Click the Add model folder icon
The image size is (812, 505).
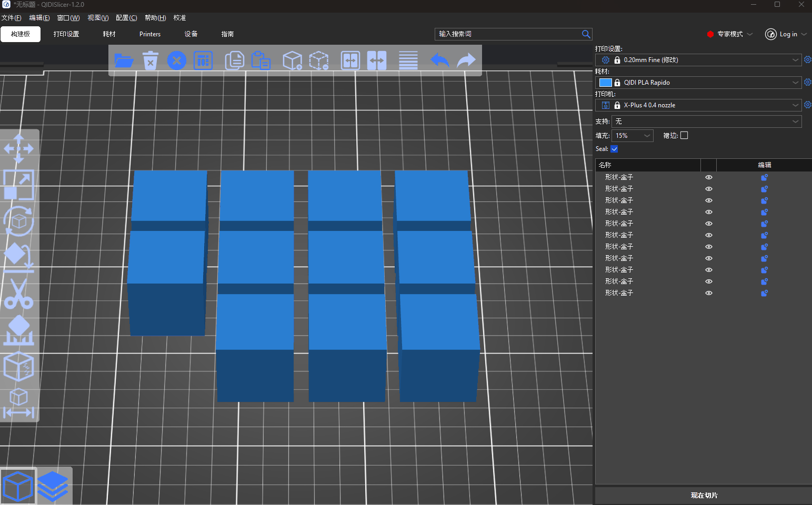124,60
